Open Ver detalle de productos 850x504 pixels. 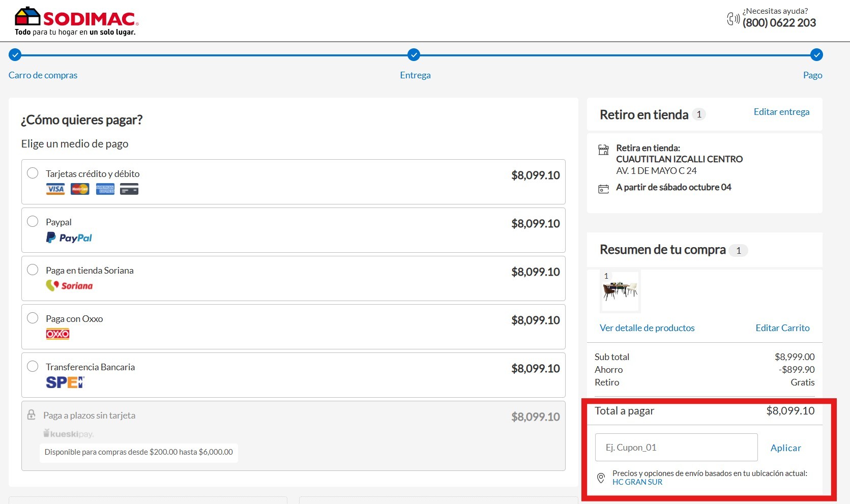pos(647,328)
